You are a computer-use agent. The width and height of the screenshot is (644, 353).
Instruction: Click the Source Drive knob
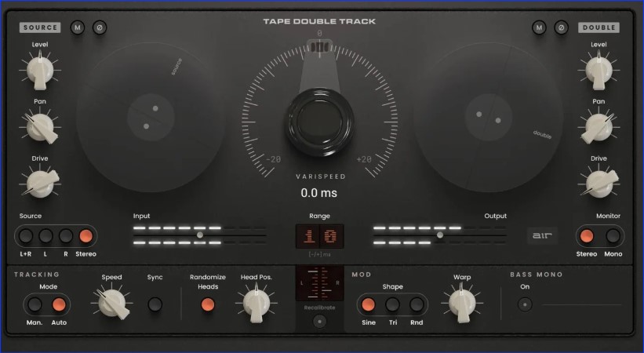pyautogui.click(x=40, y=184)
